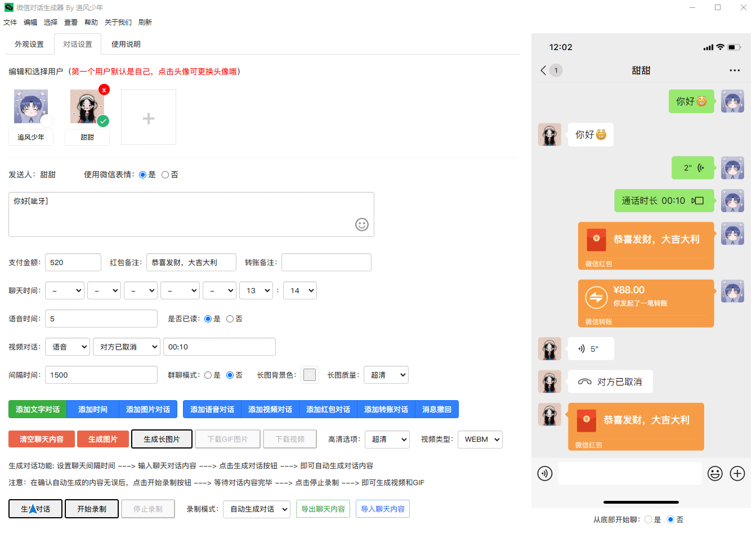Switch to the 使用说明 tab
This screenshot has height=538, width=756.
click(x=125, y=43)
